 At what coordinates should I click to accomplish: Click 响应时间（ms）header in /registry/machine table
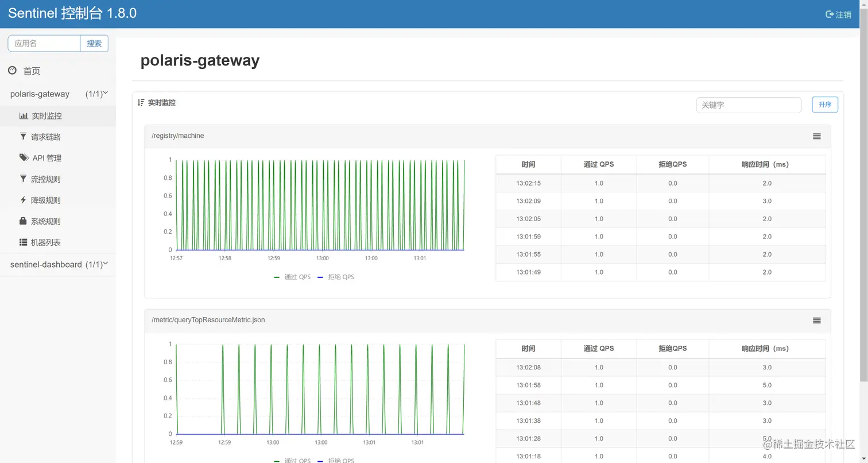(767, 164)
